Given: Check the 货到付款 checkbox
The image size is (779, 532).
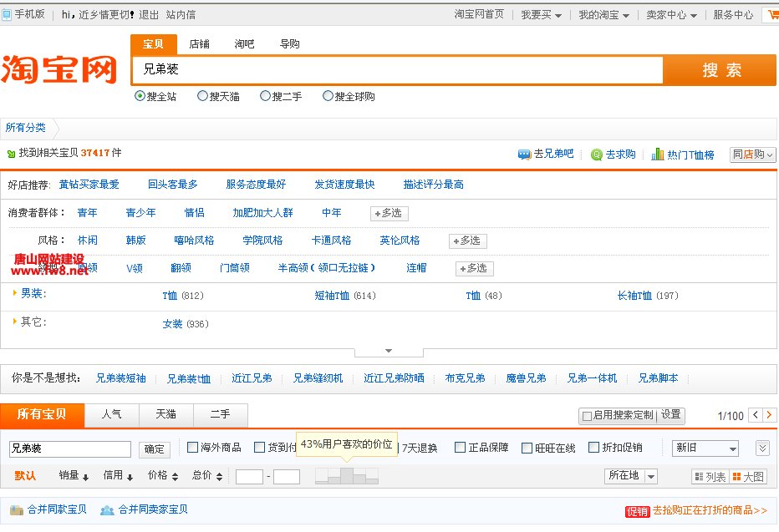Looking at the screenshot, I should (259, 447).
